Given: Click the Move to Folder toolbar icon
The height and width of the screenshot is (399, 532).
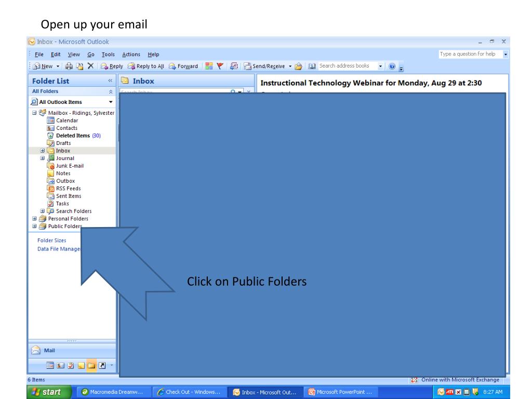Looking at the screenshot, I should click(x=79, y=66).
